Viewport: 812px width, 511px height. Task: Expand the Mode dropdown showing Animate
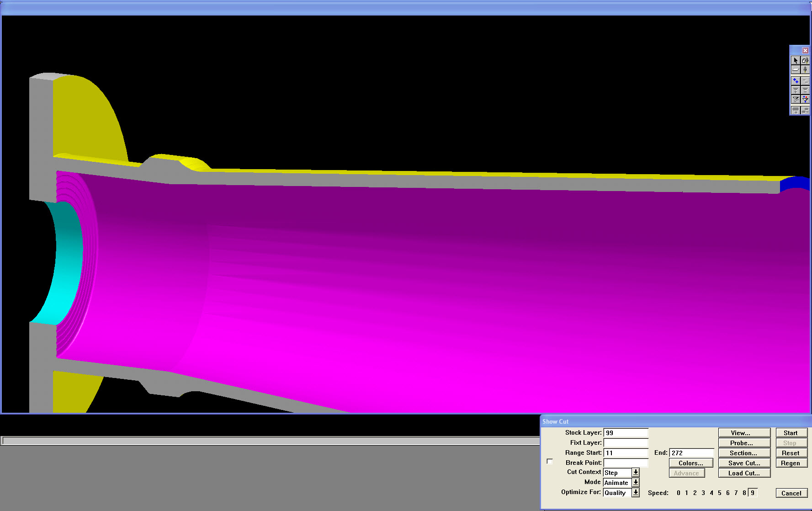click(x=636, y=483)
